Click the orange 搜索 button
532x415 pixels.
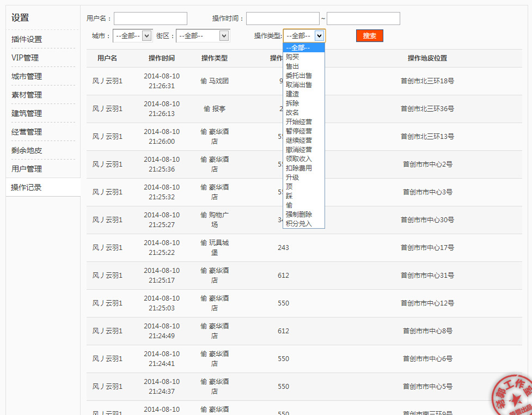click(x=370, y=35)
